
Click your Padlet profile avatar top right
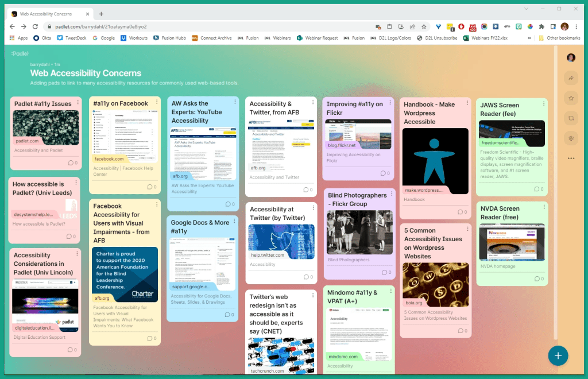pos(570,57)
